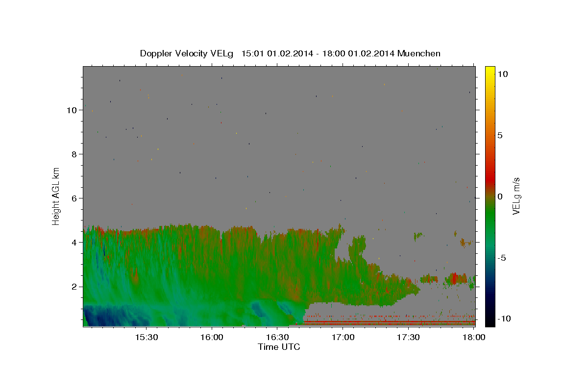Click the 'VELg m/s' colorbar label
This screenshot has width=588, height=392.
tap(516, 196)
